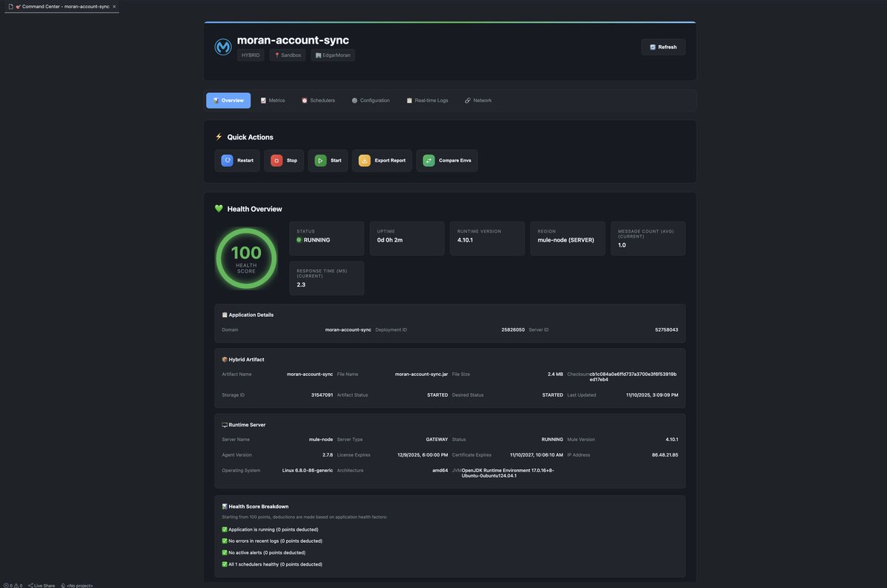
Task: Click the Sandbox pin icon
Action: pyautogui.click(x=277, y=55)
